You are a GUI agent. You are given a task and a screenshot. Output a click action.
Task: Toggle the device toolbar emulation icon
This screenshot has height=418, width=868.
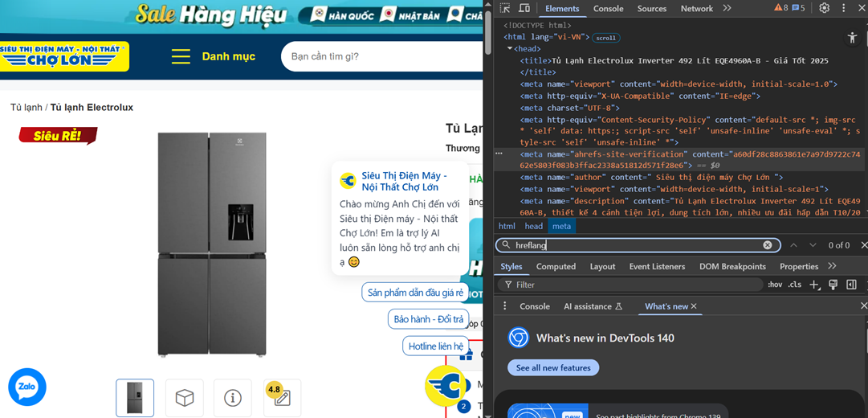(x=524, y=8)
